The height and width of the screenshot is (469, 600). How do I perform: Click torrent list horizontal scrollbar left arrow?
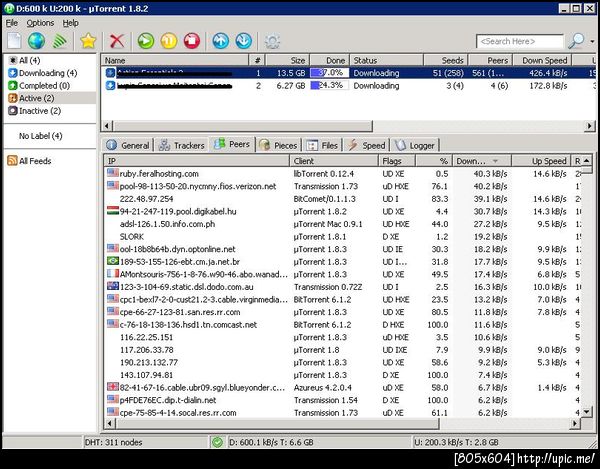(x=107, y=125)
